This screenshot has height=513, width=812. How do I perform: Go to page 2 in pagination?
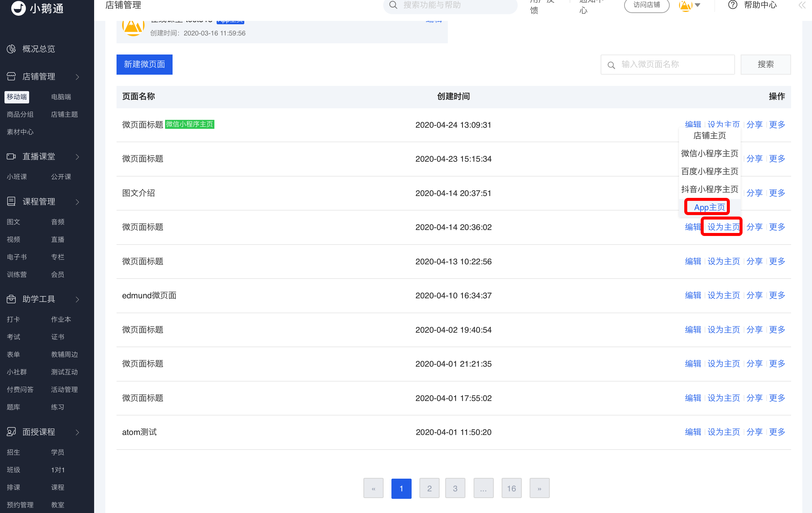[429, 488]
